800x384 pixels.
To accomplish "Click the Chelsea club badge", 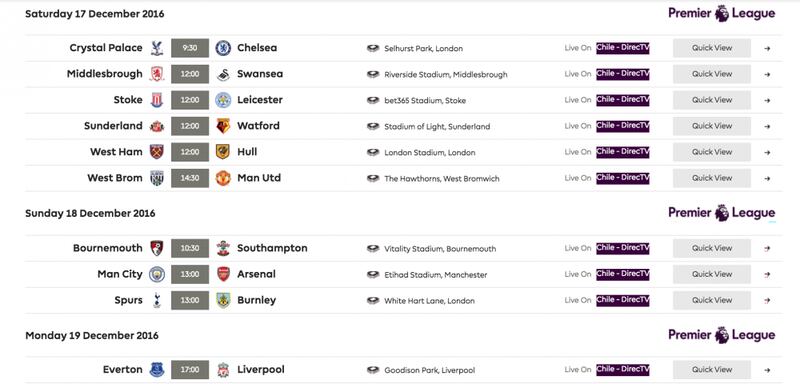I will tap(223, 48).
